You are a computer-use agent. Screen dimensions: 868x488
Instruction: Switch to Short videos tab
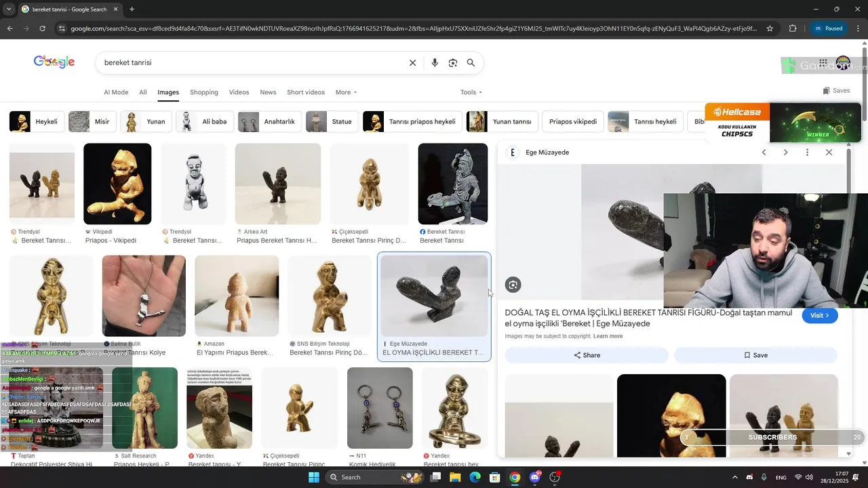(x=306, y=92)
